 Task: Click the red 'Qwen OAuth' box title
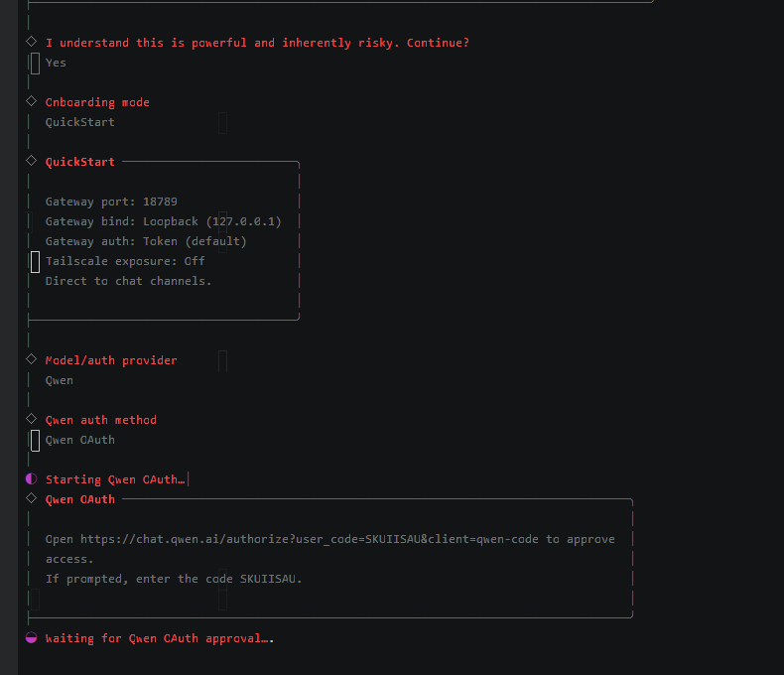point(80,499)
